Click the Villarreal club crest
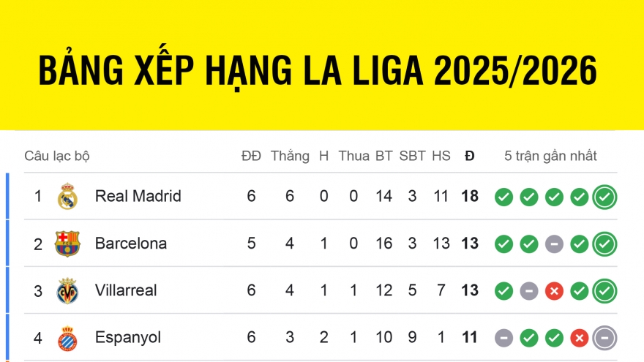The height and width of the screenshot is (362, 644). pos(67,291)
